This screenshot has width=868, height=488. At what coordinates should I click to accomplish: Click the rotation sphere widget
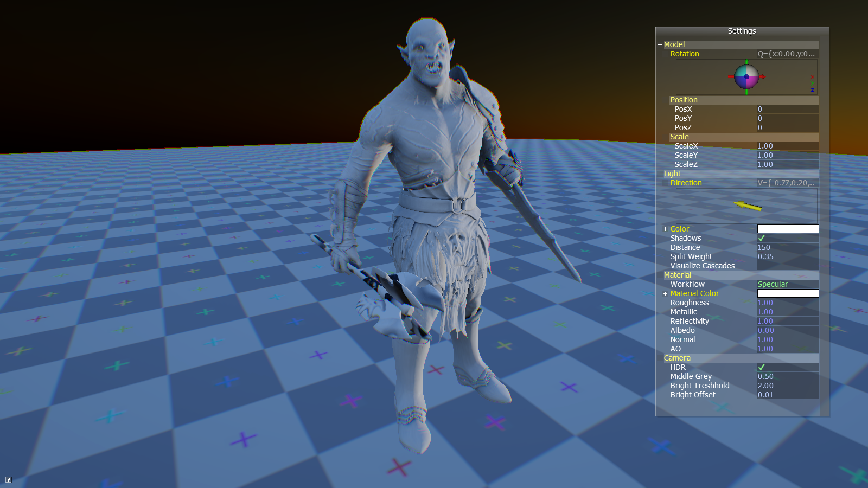click(x=746, y=76)
